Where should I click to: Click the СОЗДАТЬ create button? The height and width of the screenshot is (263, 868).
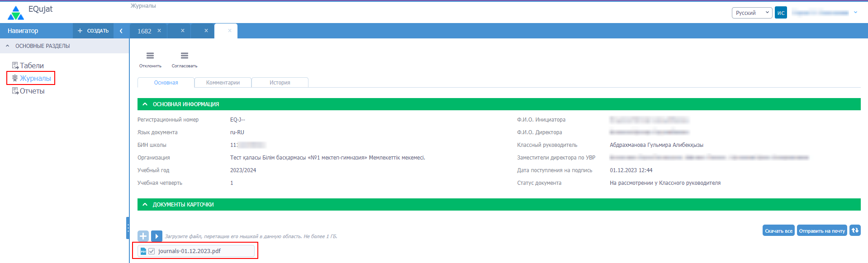93,31
